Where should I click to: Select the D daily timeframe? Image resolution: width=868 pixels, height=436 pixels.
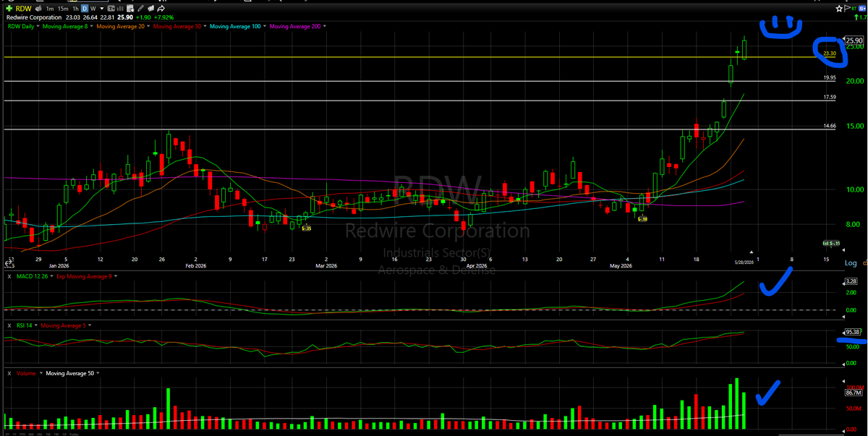85,9
